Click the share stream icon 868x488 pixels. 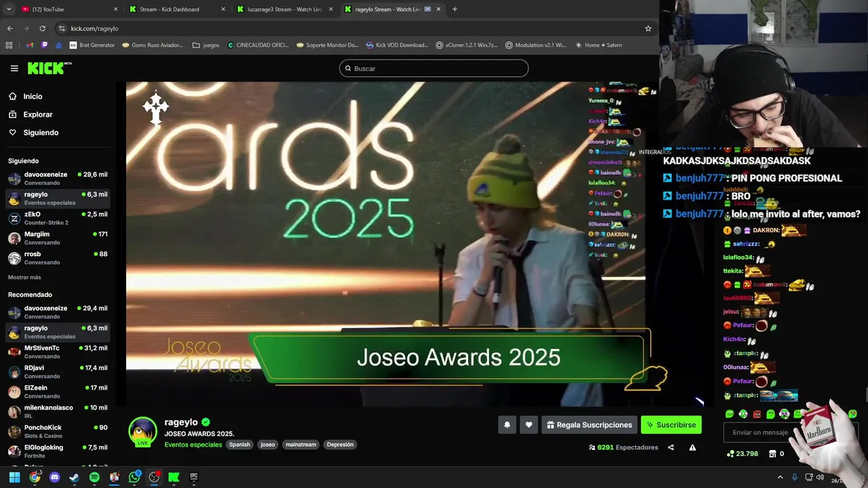[x=671, y=447]
